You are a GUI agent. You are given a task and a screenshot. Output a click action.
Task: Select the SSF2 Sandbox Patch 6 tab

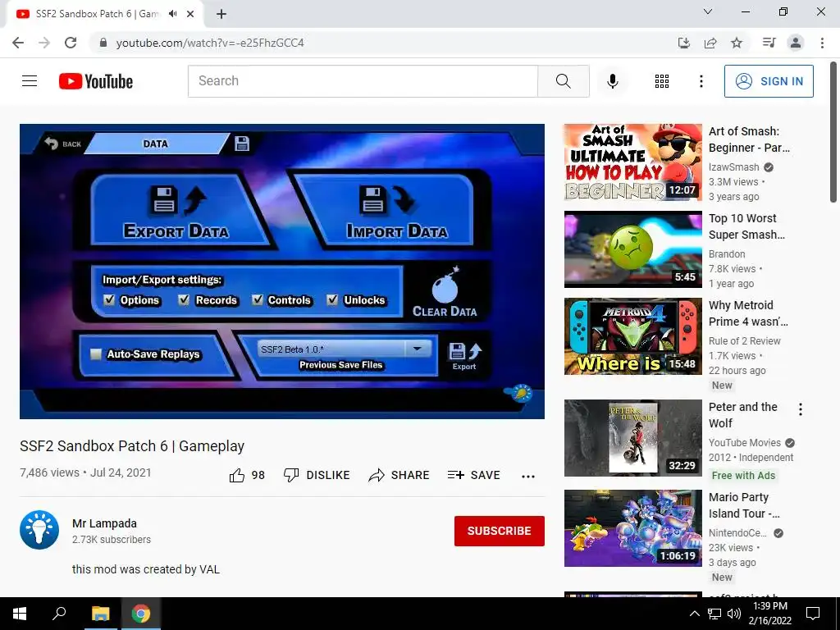click(97, 14)
